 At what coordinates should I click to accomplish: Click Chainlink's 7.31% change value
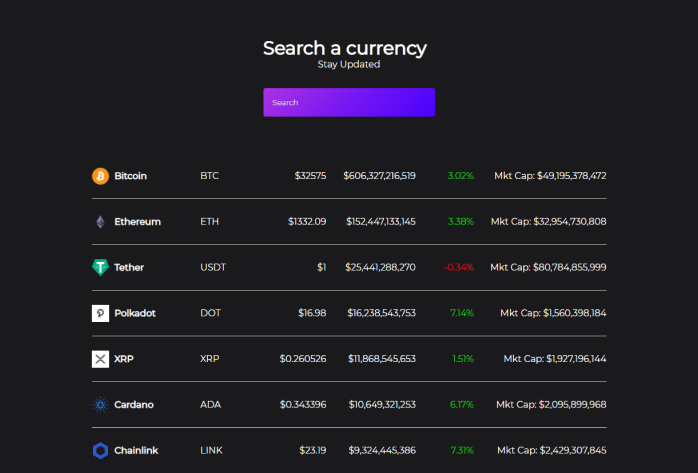pos(462,450)
